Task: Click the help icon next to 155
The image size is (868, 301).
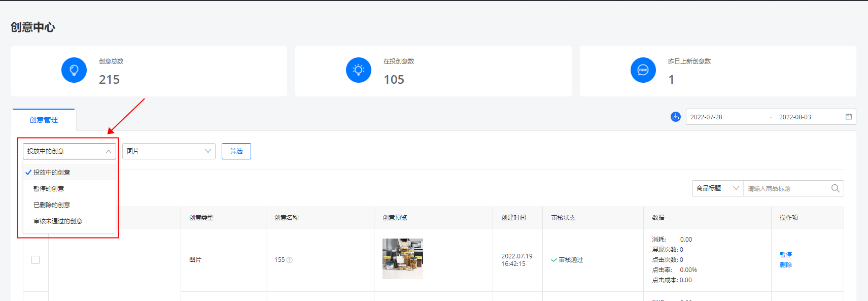Action: 290,260
